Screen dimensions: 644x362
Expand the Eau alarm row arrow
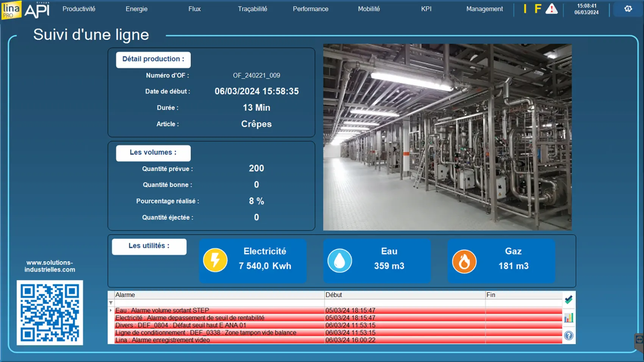tap(111, 311)
